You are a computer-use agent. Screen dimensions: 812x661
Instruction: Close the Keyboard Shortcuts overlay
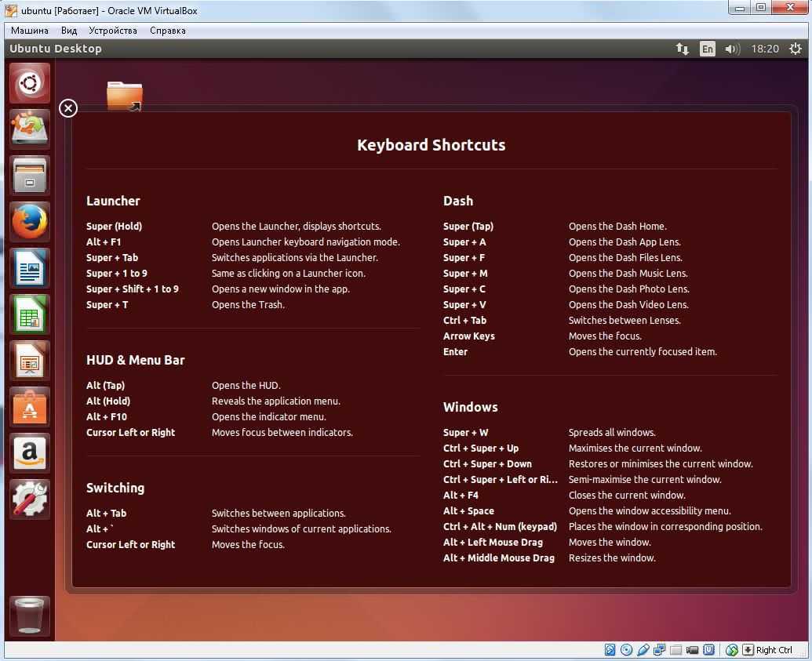point(68,108)
